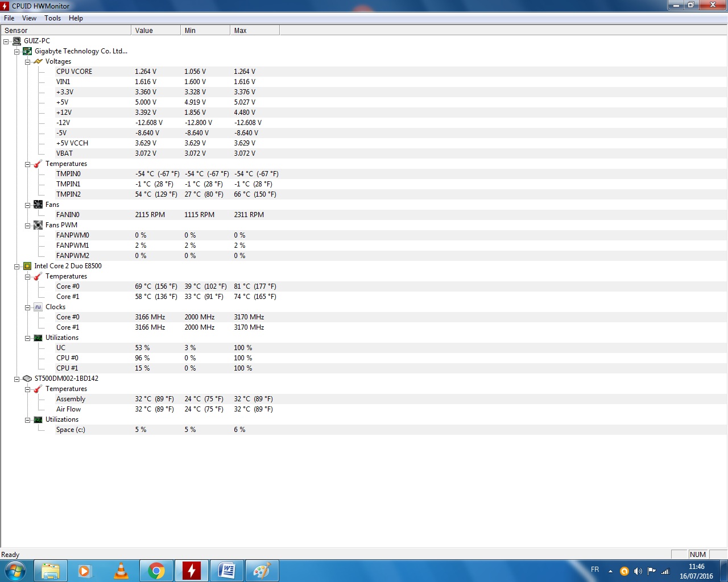Click the Sensor column header

pos(66,30)
